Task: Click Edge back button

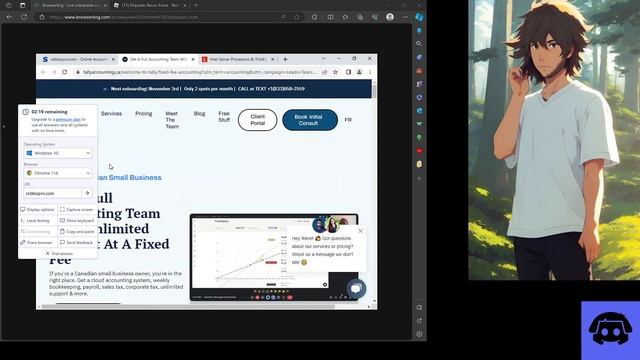Action: click(9, 17)
